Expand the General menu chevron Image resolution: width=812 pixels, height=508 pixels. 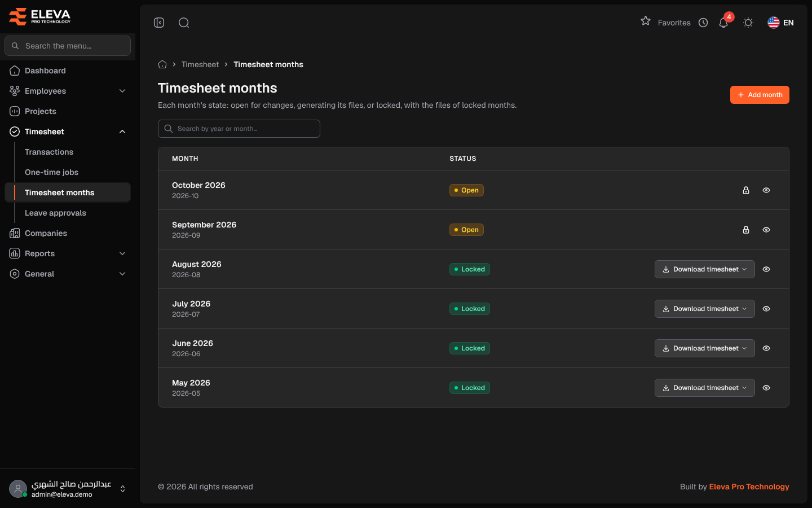122,274
